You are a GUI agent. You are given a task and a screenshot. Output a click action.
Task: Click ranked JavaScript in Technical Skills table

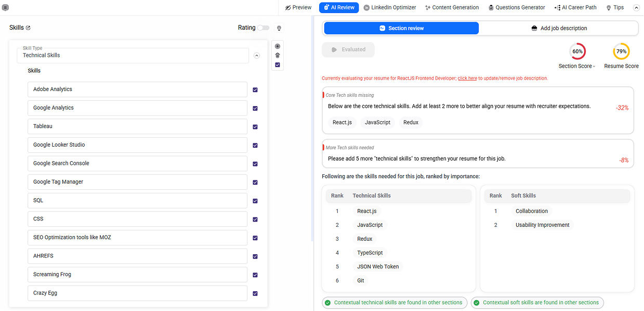click(x=370, y=225)
